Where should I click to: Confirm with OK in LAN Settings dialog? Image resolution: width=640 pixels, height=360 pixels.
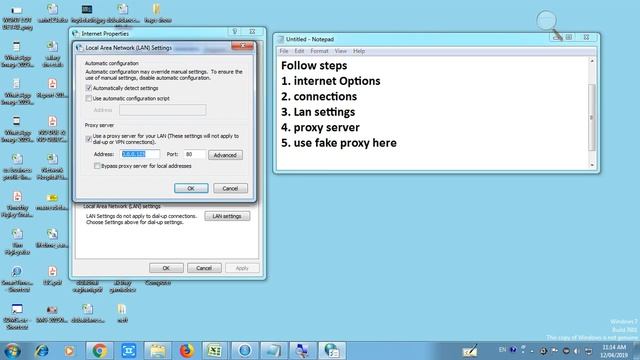(x=191, y=188)
